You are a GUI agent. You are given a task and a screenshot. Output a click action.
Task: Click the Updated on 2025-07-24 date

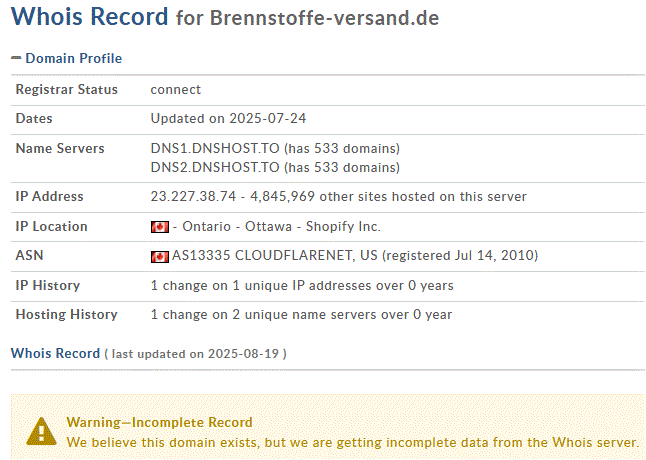coord(228,119)
